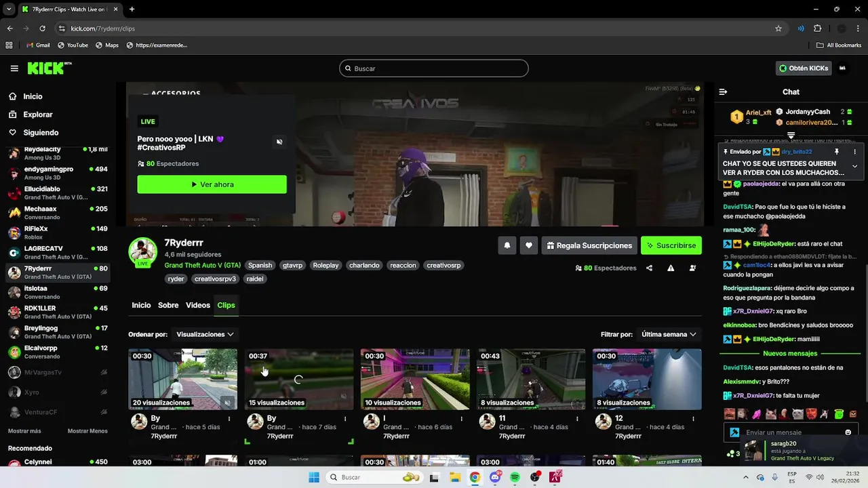
Task: Open the emoji picker in chat input
Action: click(848, 432)
